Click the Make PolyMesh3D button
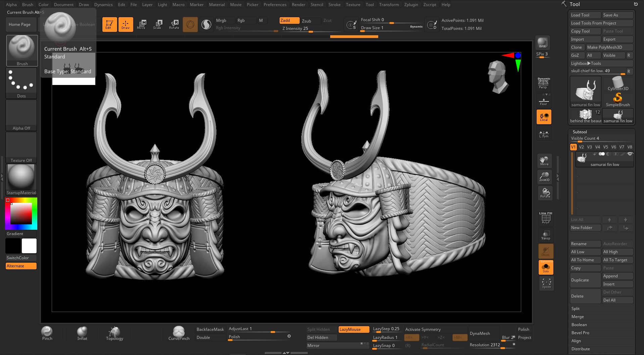 coord(609,47)
